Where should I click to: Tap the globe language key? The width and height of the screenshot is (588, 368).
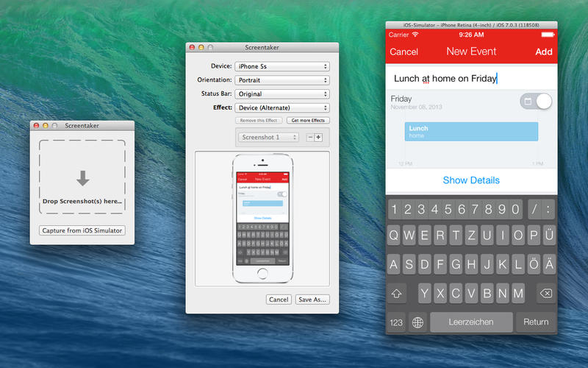pos(417,322)
